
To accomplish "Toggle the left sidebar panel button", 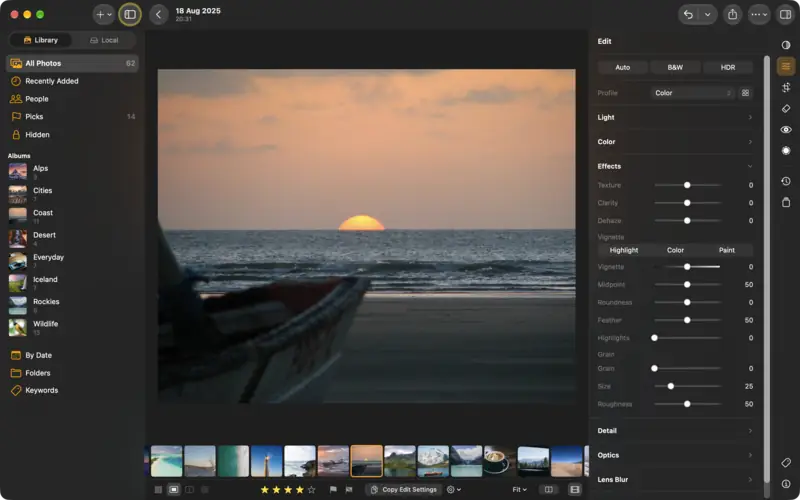I will [130, 14].
